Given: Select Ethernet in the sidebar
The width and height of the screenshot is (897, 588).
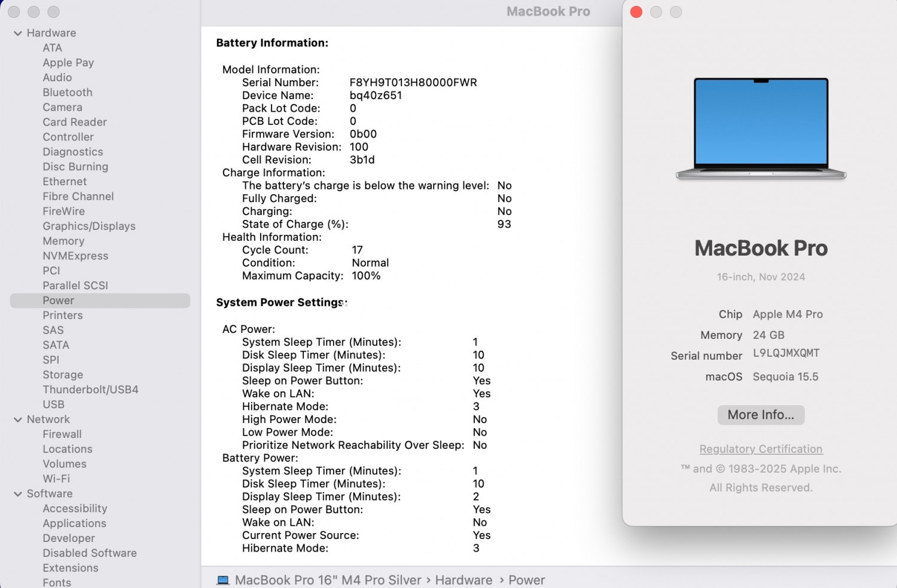Looking at the screenshot, I should click(65, 182).
